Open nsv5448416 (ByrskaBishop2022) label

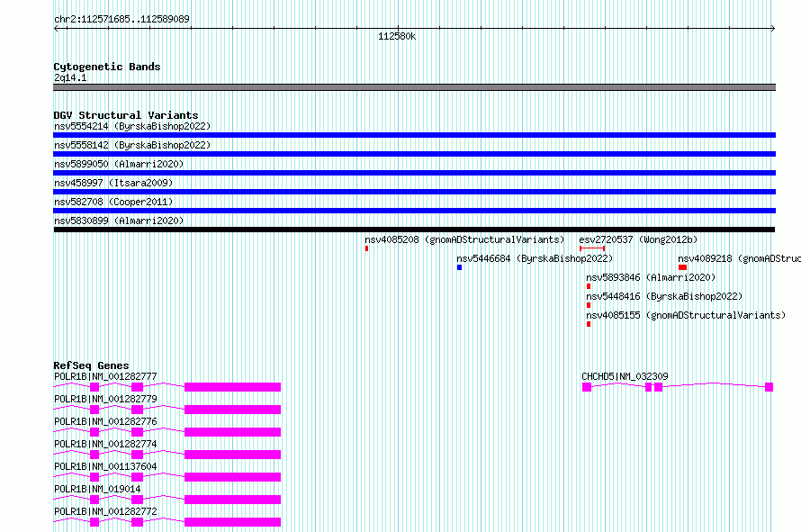pyautogui.click(x=664, y=296)
